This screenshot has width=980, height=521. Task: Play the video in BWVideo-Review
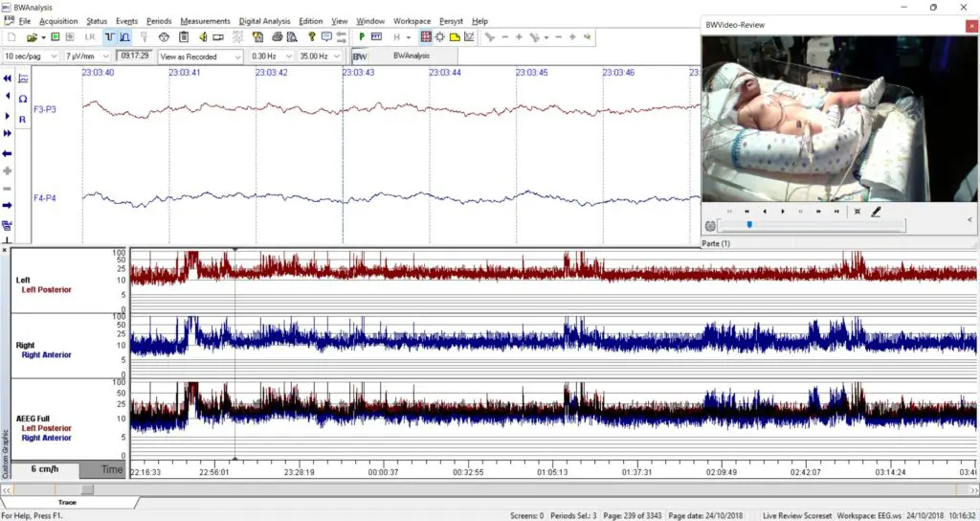point(783,212)
